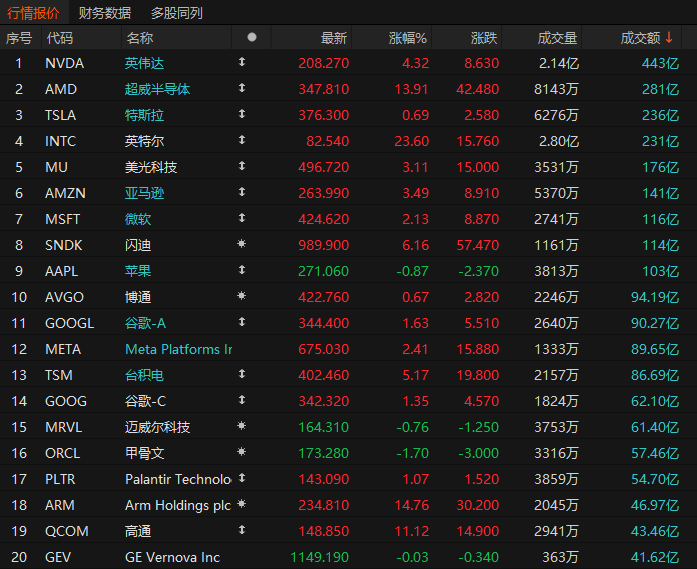This screenshot has height=569, width=697.
Task: Click the 美光科技 name cell
Action: point(151,167)
